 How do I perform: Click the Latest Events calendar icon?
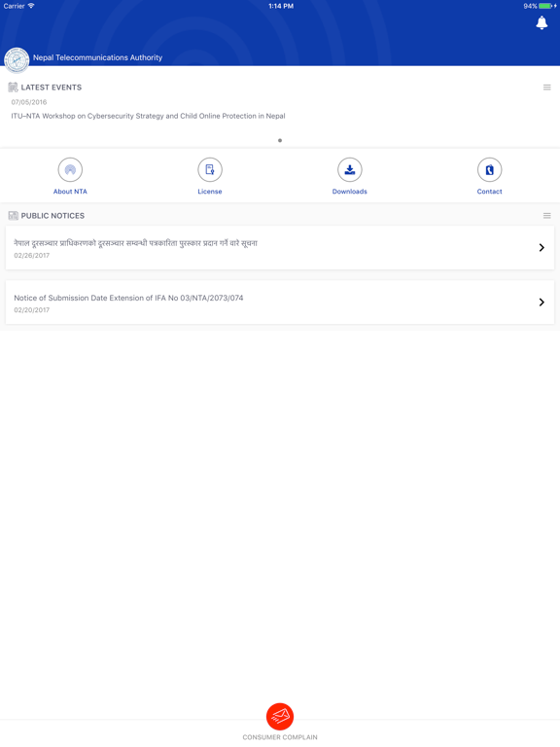(13, 88)
